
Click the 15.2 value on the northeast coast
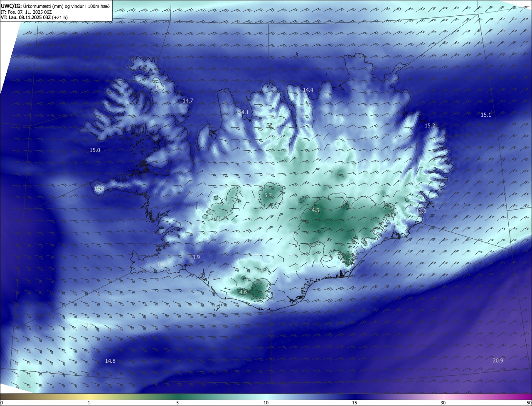[x=430, y=126]
